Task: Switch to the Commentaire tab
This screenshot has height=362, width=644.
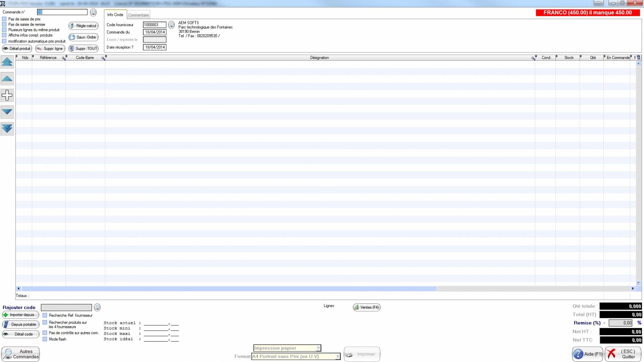Action: 138,15
